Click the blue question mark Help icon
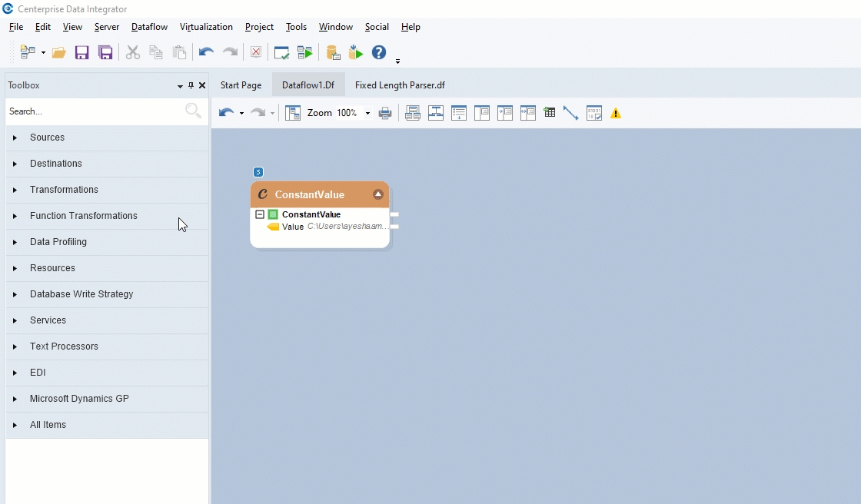The height and width of the screenshot is (504, 861). coord(379,52)
